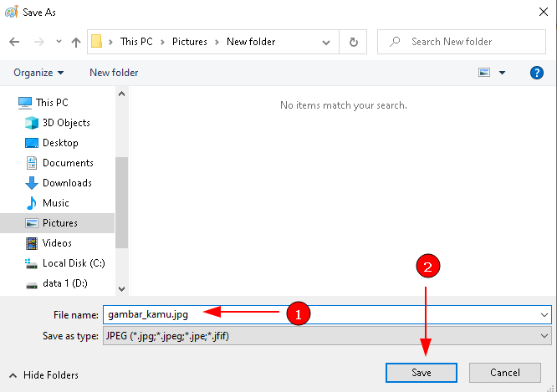The image size is (557, 392).
Task: Click the Save button
Action: pos(422,373)
